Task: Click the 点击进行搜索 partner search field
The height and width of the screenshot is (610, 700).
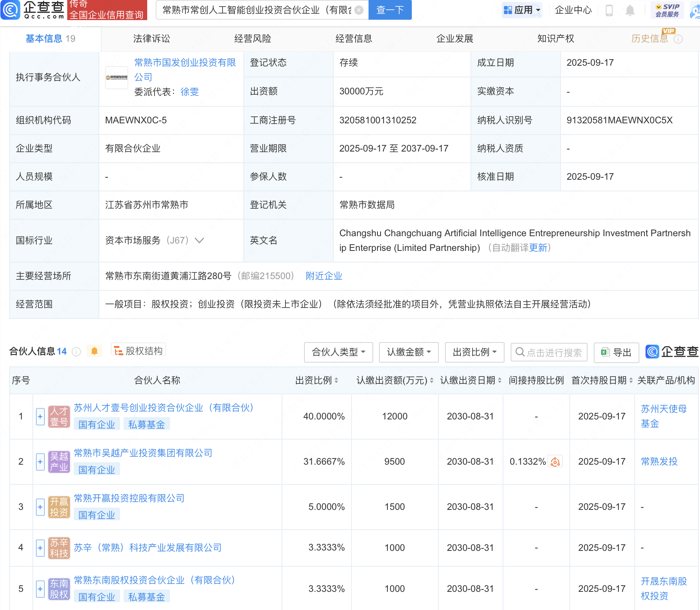Action: pyautogui.click(x=549, y=352)
